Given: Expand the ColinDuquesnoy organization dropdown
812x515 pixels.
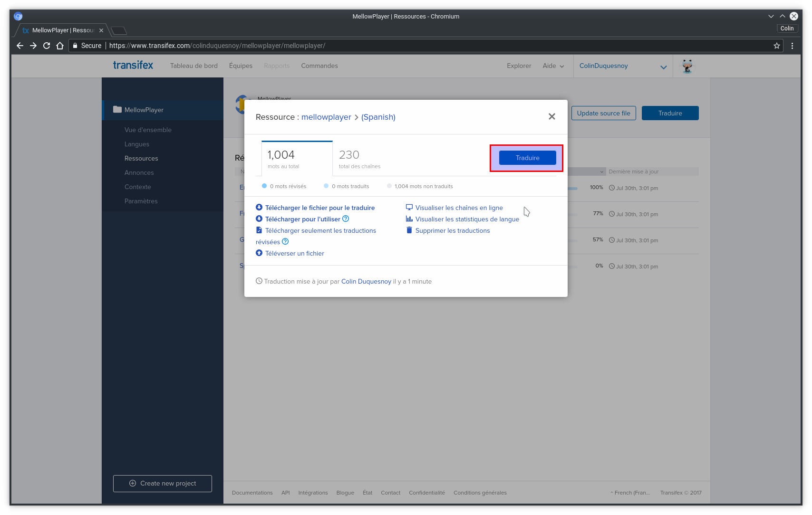Looking at the screenshot, I should 664,67.
